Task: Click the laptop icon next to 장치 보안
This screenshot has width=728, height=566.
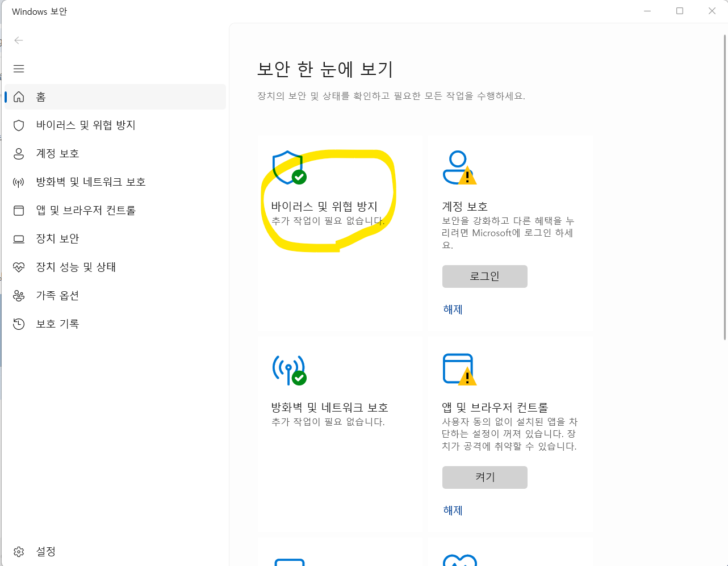Action: coord(19,239)
